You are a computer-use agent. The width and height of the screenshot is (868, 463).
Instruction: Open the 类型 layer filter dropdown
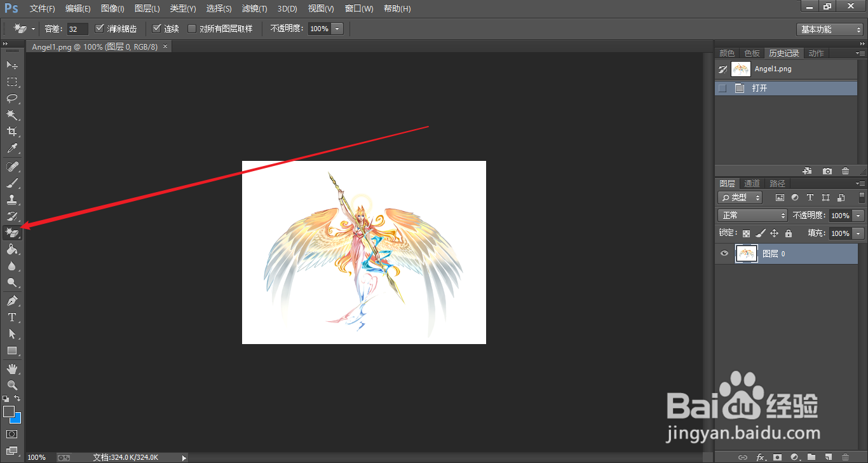pos(740,198)
